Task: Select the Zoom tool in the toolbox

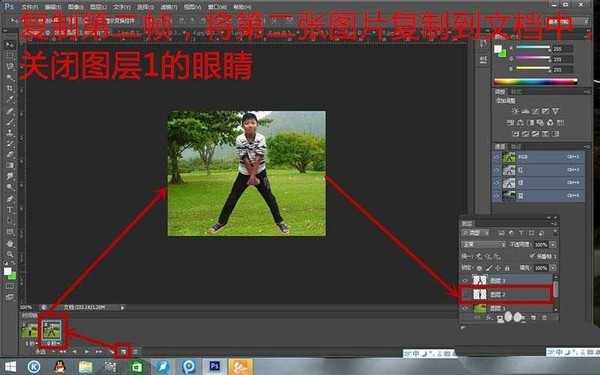Action: (10, 254)
